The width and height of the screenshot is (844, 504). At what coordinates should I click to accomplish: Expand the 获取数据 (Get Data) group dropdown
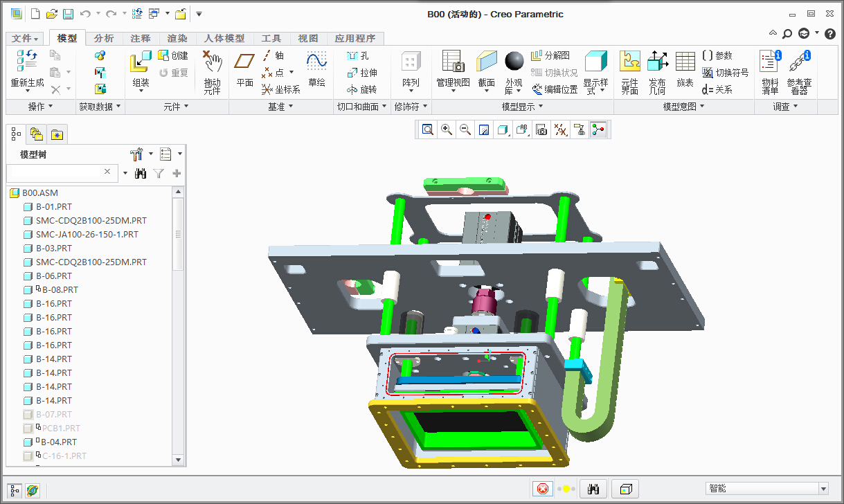point(99,107)
